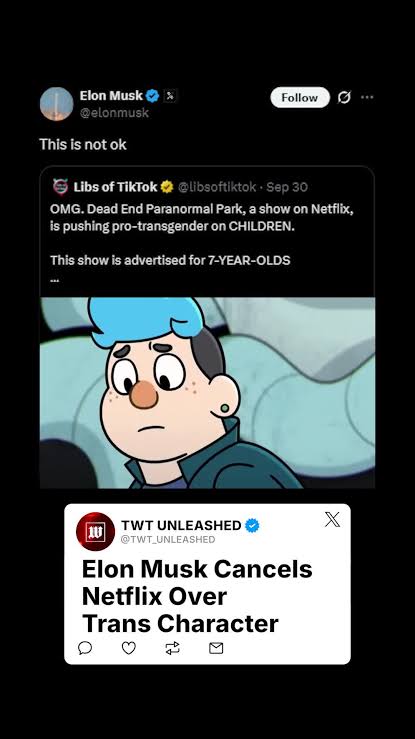415x739 pixels.
Task: Click the verified badge next to TWT UNLEASHED
Action: point(252,526)
